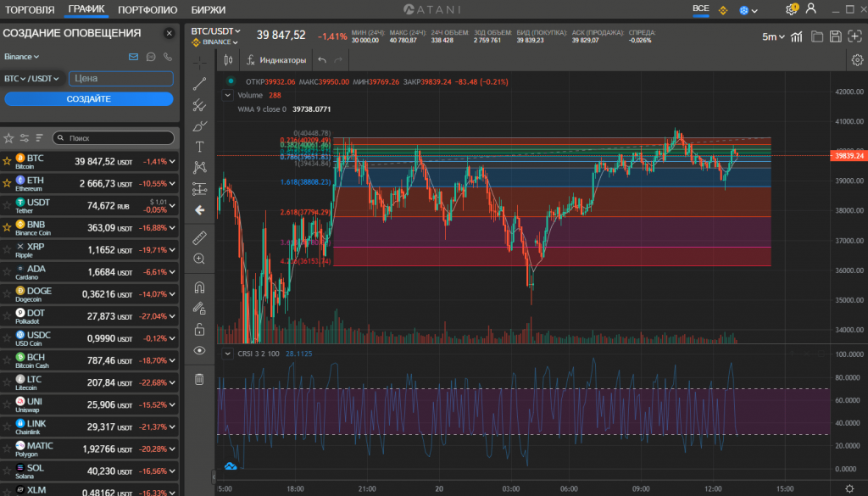Select the crosshair cursor tool

[199, 62]
